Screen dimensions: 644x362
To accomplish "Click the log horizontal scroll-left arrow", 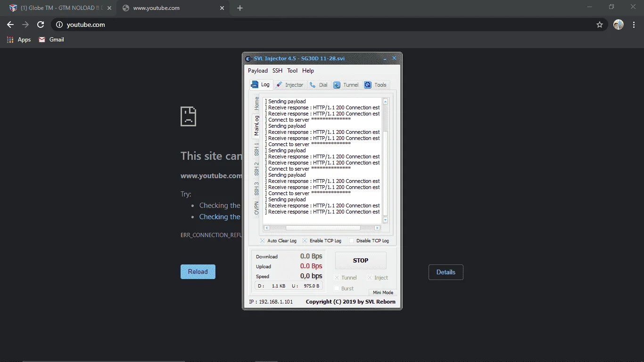I will [x=266, y=228].
